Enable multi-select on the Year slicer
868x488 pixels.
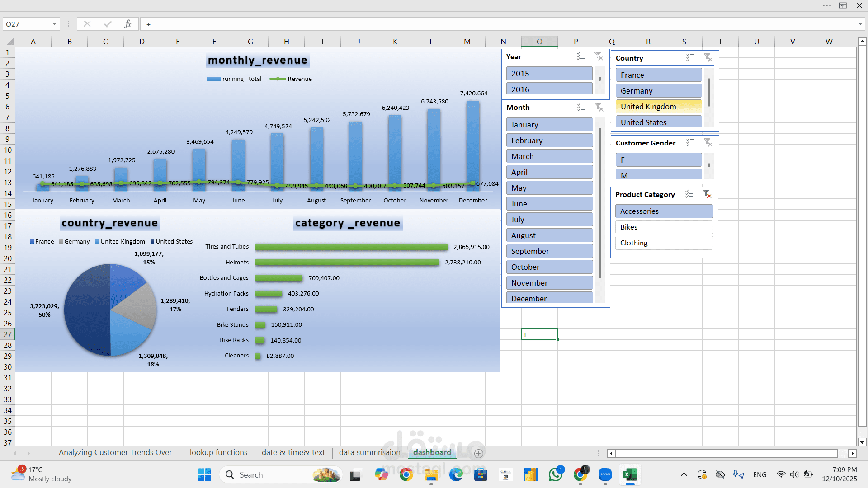point(581,56)
